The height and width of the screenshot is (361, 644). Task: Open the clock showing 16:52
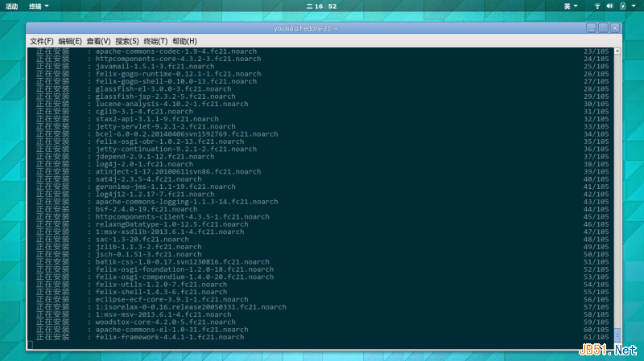tap(321, 6)
